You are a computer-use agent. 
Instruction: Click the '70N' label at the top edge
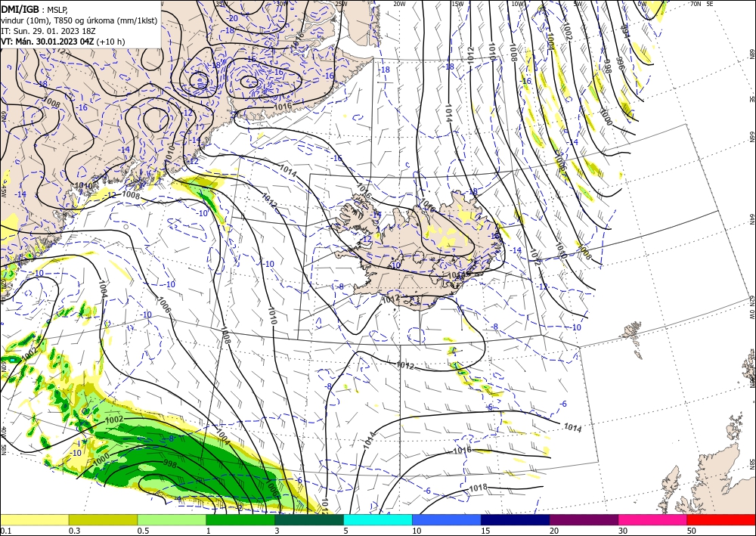click(696, 4)
